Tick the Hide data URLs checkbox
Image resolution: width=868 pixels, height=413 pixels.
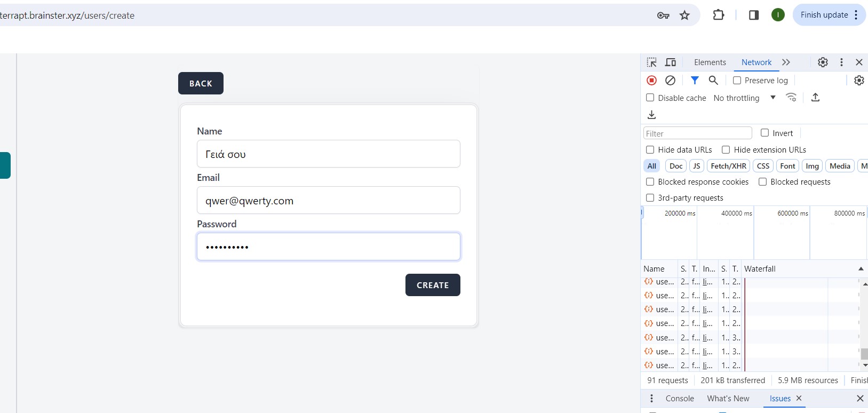coord(650,150)
